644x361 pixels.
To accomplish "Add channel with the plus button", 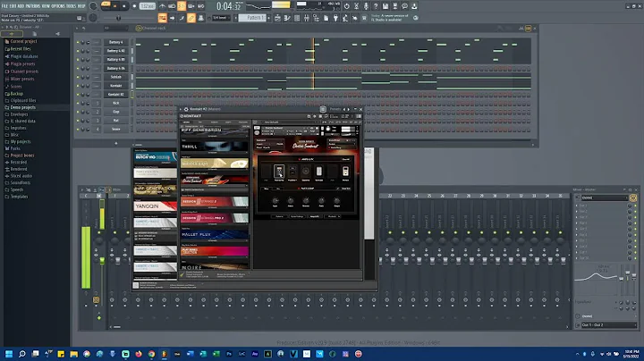I will coord(115,143).
